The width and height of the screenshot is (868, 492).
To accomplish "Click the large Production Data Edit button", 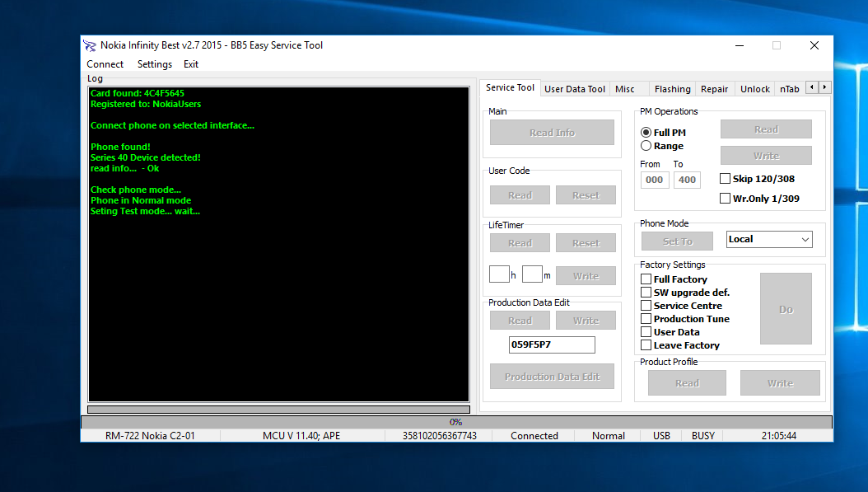I will pyautogui.click(x=552, y=376).
